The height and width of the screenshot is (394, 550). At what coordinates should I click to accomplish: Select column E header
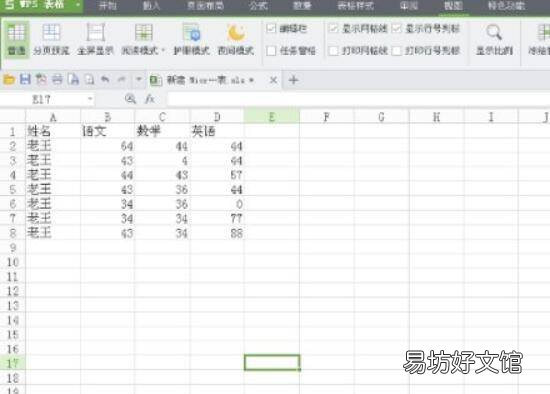pyautogui.click(x=272, y=117)
